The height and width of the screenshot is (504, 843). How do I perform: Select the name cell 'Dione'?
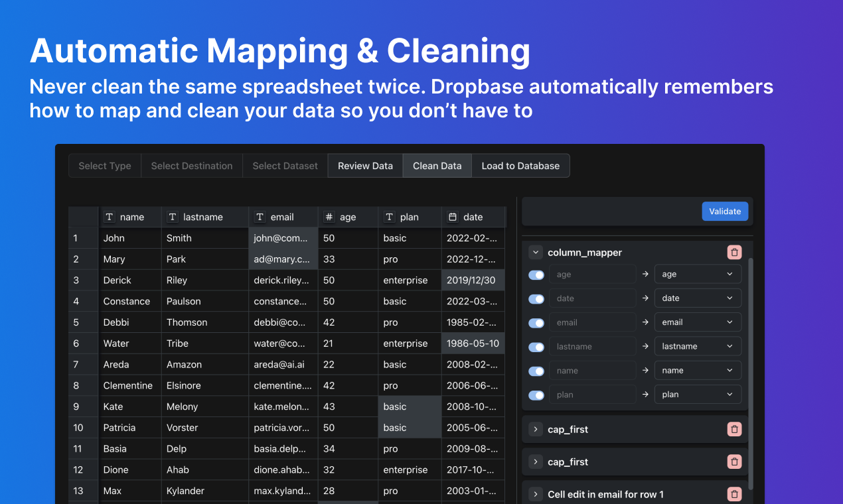click(x=130, y=470)
